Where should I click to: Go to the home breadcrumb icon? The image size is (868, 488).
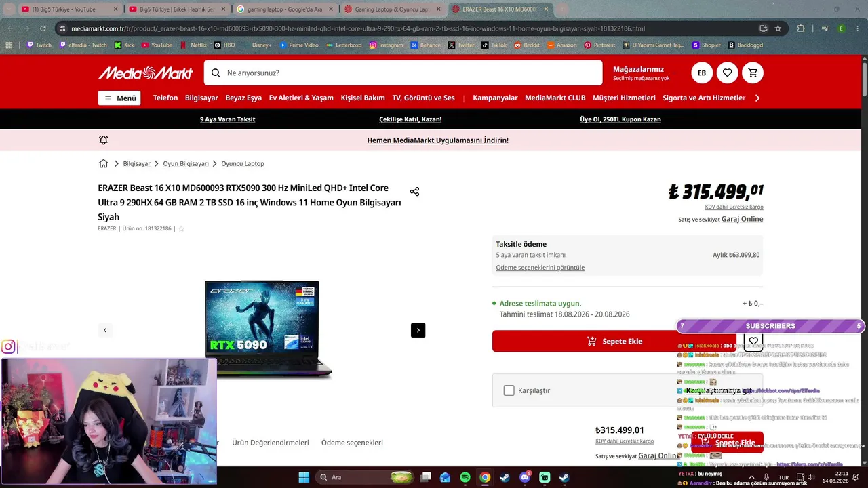[103, 163]
